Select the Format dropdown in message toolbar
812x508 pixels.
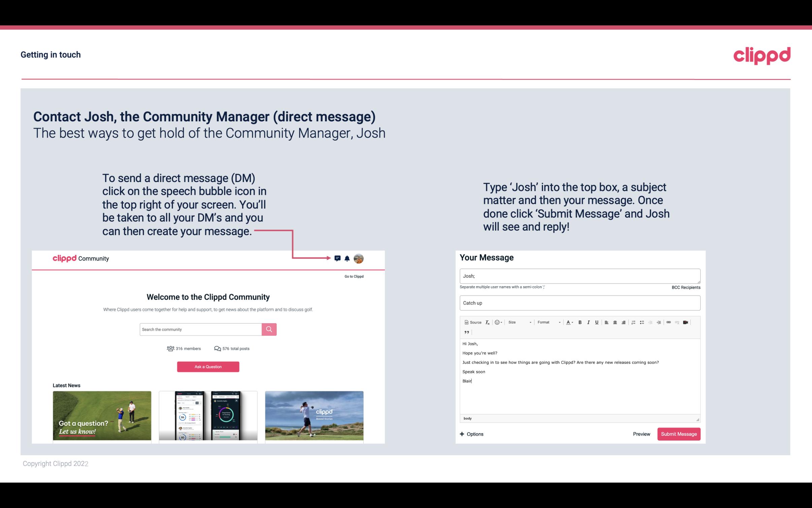tap(547, 322)
